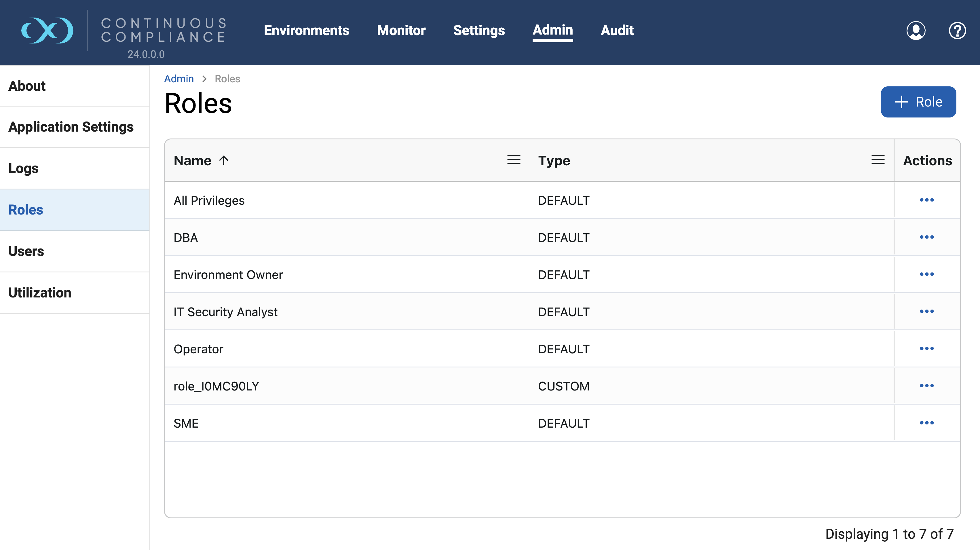Select the Utilization sidebar entry
The width and height of the screenshot is (980, 550).
point(39,293)
